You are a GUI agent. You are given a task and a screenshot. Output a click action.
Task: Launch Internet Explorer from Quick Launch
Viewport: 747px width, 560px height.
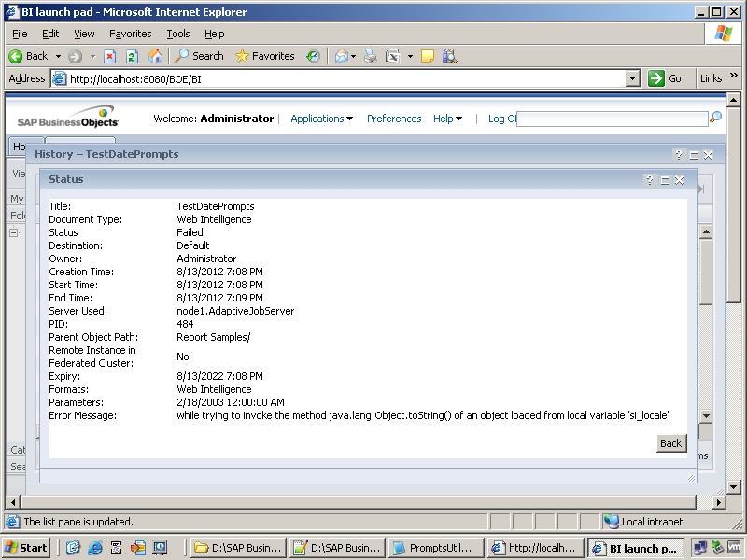point(95,548)
